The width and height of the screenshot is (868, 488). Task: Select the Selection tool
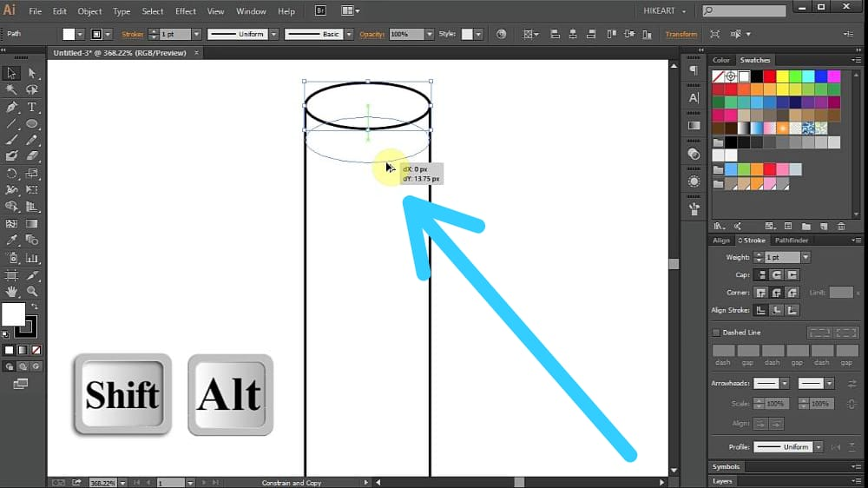11,73
